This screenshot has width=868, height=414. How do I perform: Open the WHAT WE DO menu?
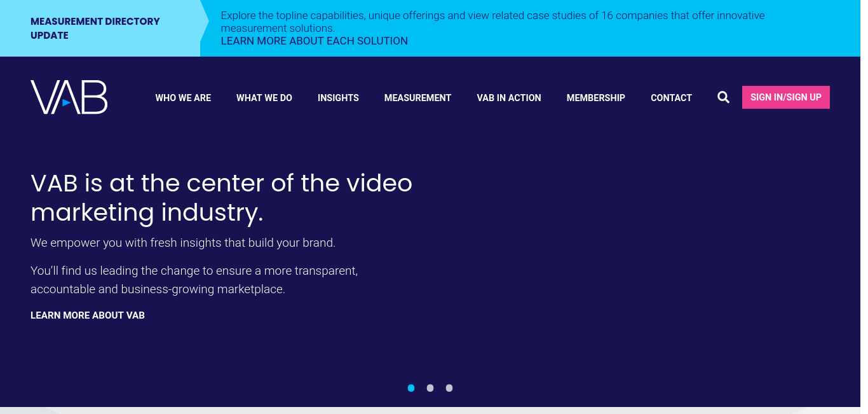coord(264,98)
